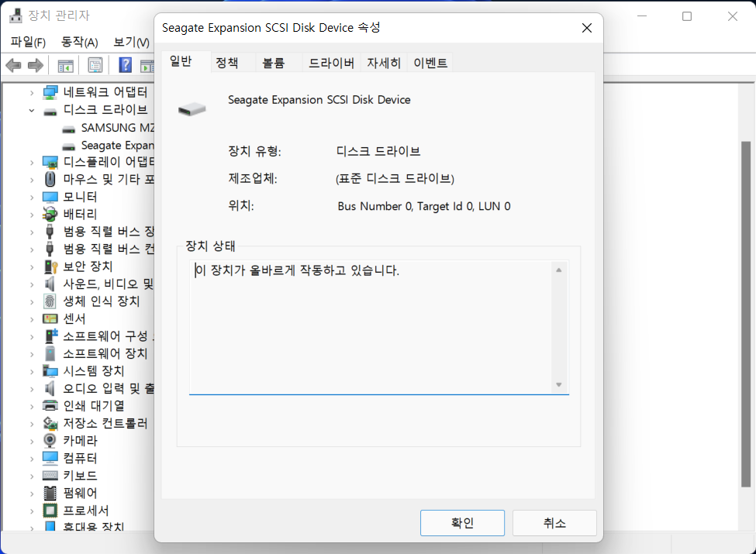Click the biometric fingerprint icon

coord(50,301)
